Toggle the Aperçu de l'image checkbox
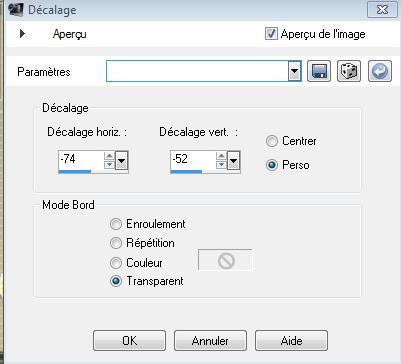Screen dimensions: 401x364 (x=271, y=33)
